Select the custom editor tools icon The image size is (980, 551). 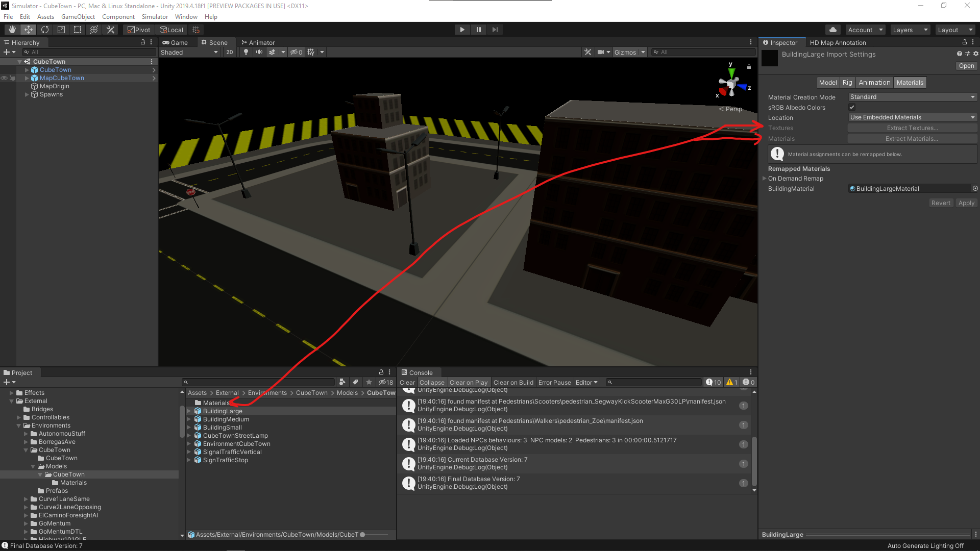[110, 29]
